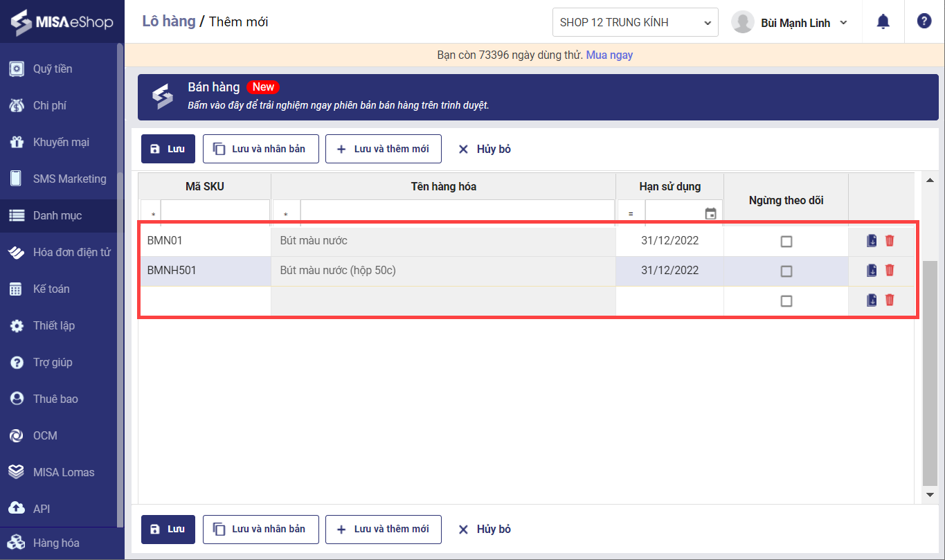Click the Bán hàng banner logo icon
The height and width of the screenshot is (560, 945).
163,97
